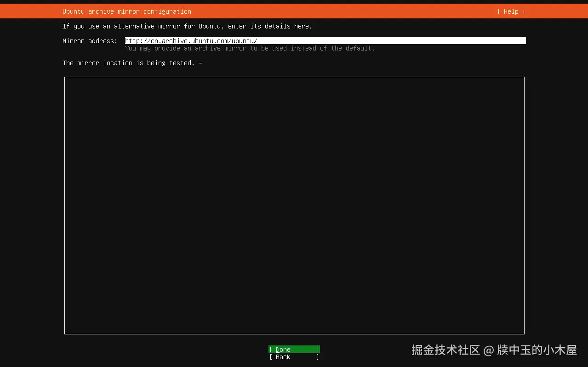This screenshot has width=588, height=367.
Task: Click the Mirror address input field
Action: tap(325, 41)
